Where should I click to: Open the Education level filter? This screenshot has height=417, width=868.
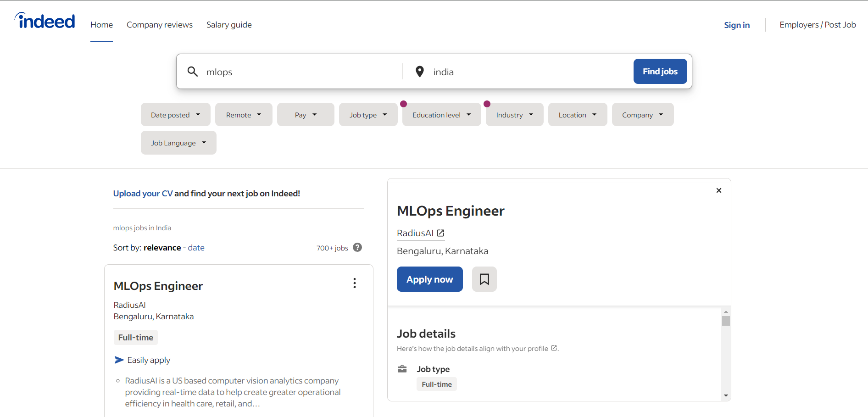coord(442,115)
